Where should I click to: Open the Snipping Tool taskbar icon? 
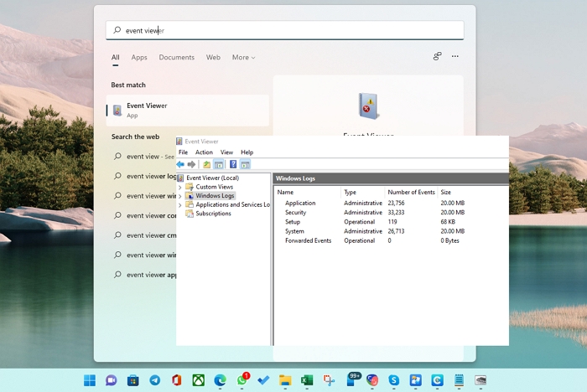coord(329,380)
